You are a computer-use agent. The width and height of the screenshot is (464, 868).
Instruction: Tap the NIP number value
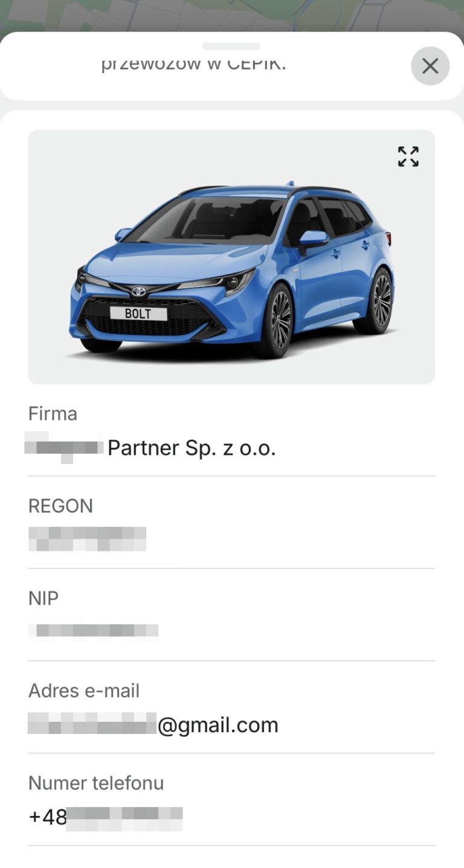[x=93, y=631]
